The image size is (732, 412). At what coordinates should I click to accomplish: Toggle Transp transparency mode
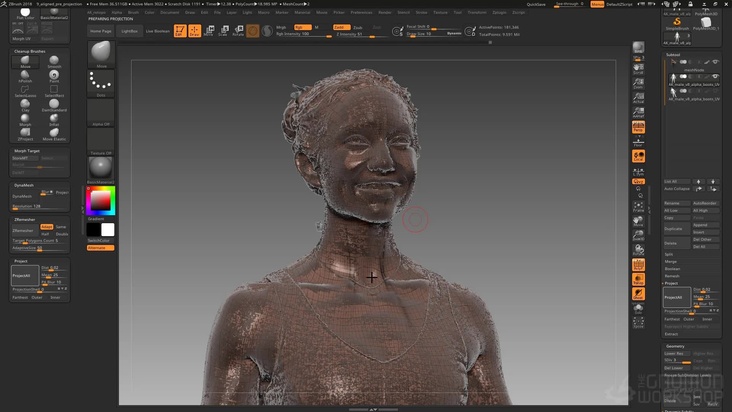pyautogui.click(x=638, y=279)
